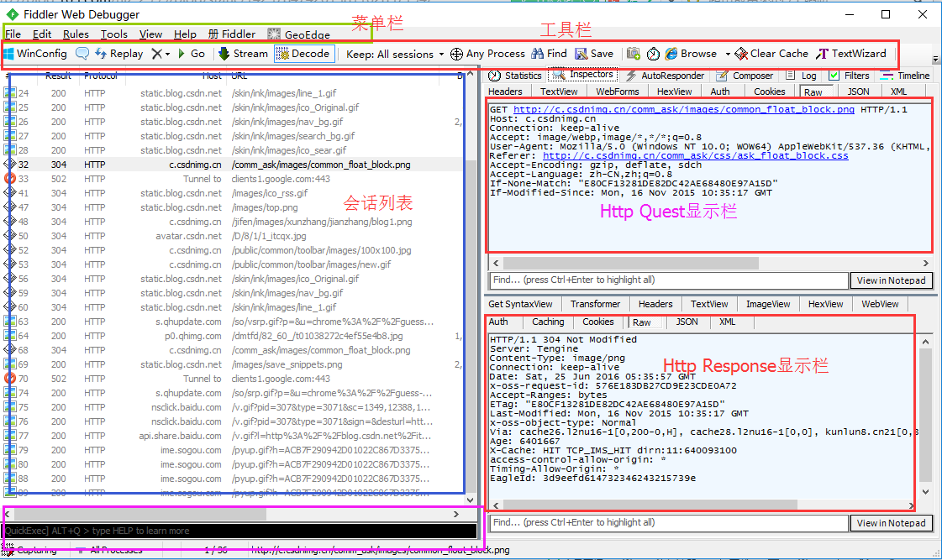This screenshot has height=560, width=942.
Task: Click the cached diamond icon on session 41
Action: click(x=9, y=192)
